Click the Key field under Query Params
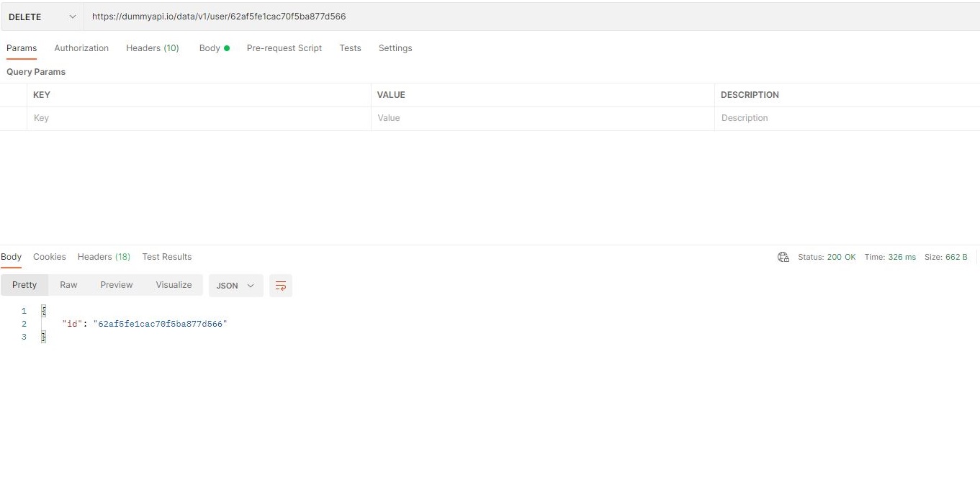This screenshot has width=980, height=490. coord(144,117)
